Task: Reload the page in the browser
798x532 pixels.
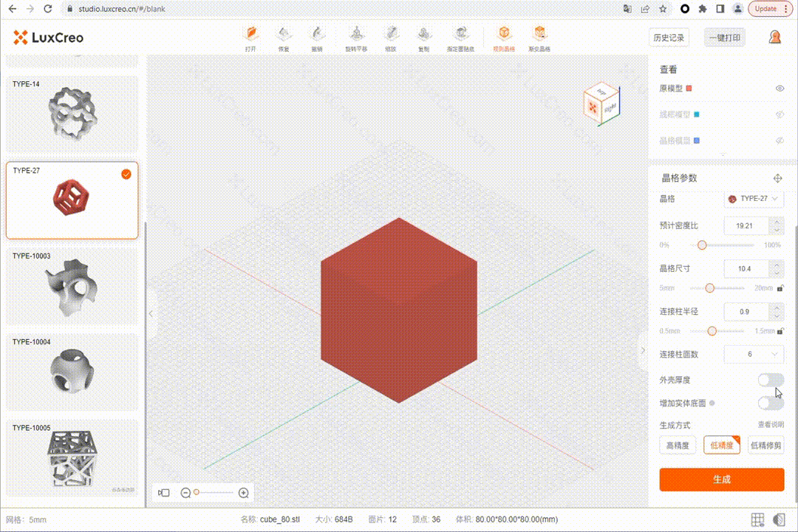Action: click(x=47, y=9)
